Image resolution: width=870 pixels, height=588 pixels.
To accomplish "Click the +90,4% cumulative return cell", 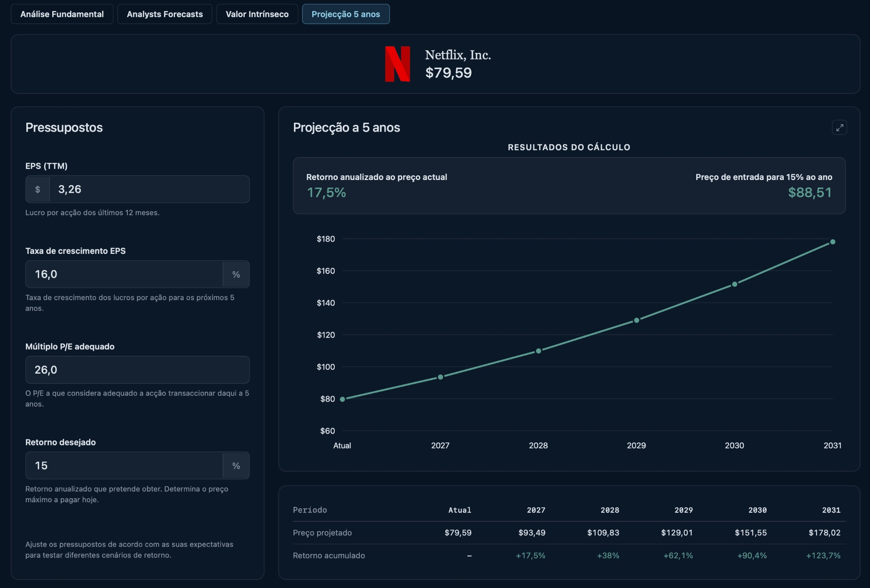I will click(x=752, y=556).
